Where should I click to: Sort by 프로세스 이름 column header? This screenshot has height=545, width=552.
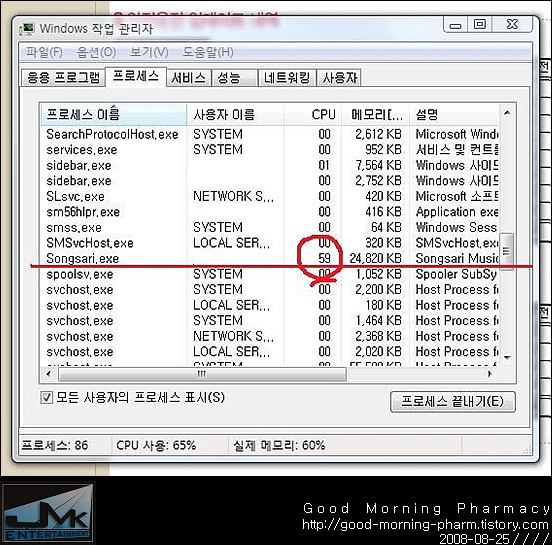pyautogui.click(x=113, y=114)
